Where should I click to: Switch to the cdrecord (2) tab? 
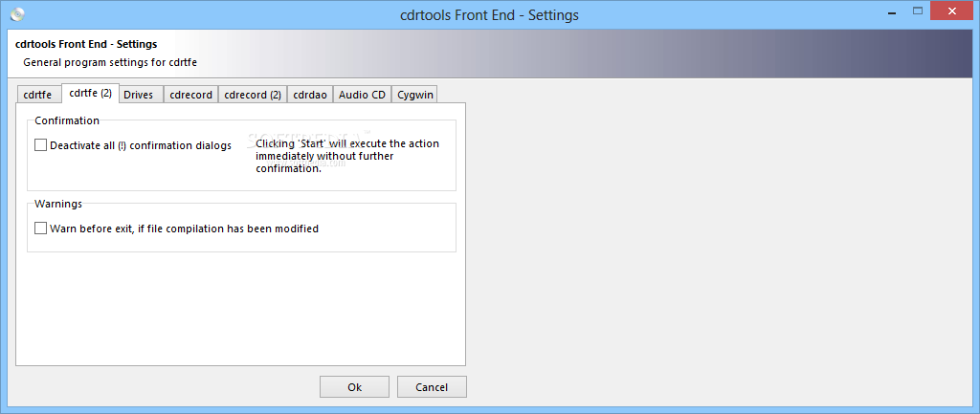[253, 95]
